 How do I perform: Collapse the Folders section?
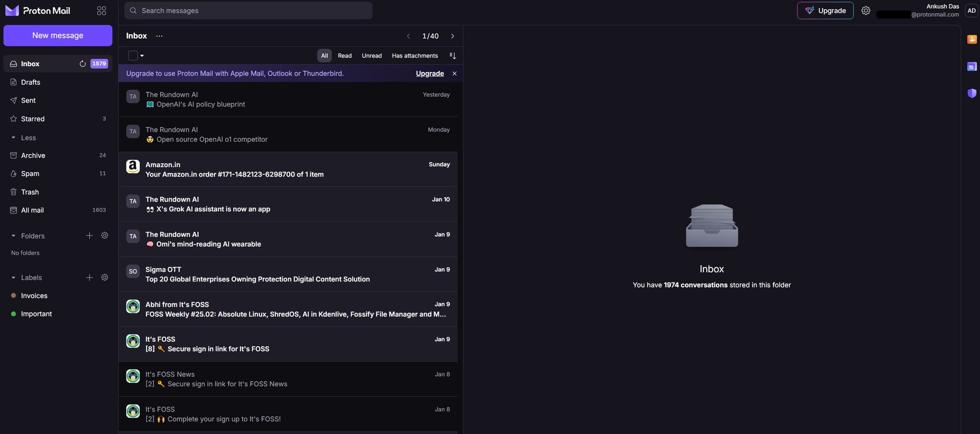tap(13, 236)
